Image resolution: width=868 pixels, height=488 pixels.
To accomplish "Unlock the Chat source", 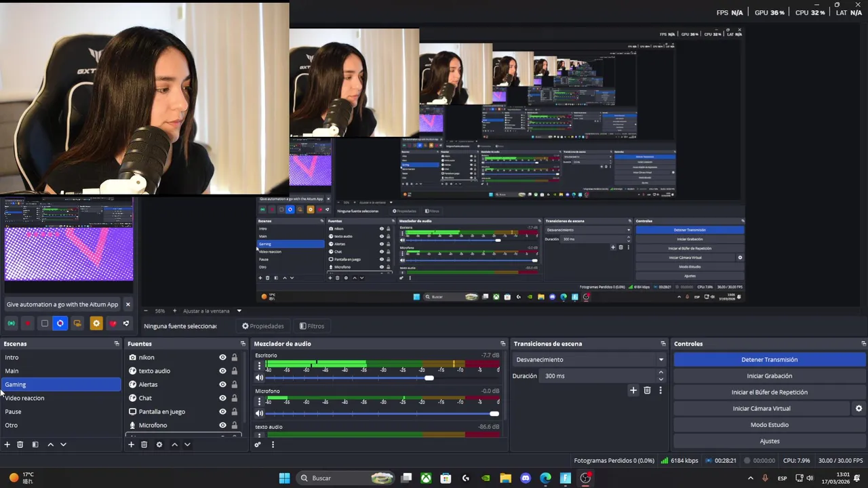I will tap(235, 398).
